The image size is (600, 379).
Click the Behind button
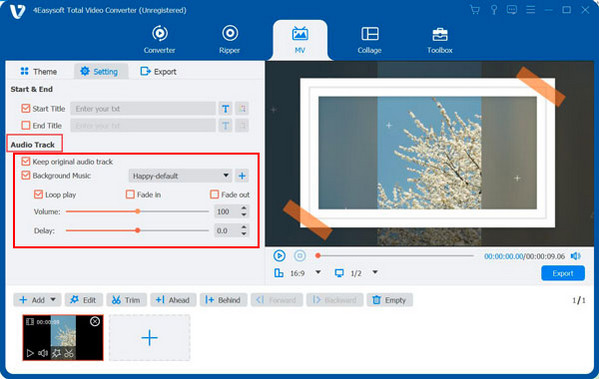pyautogui.click(x=223, y=300)
